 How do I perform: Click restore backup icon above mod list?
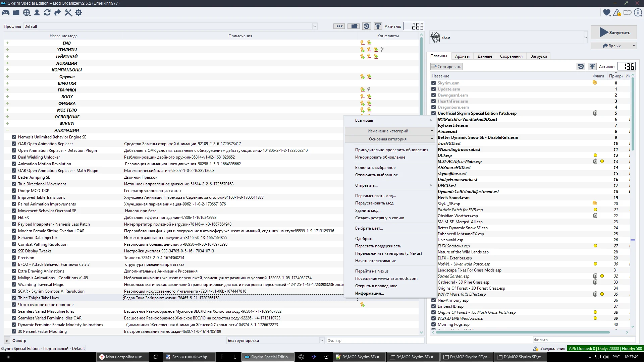[x=367, y=26]
